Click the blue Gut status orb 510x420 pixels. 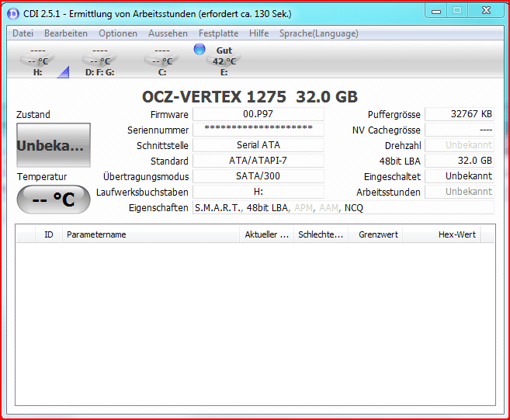199,49
